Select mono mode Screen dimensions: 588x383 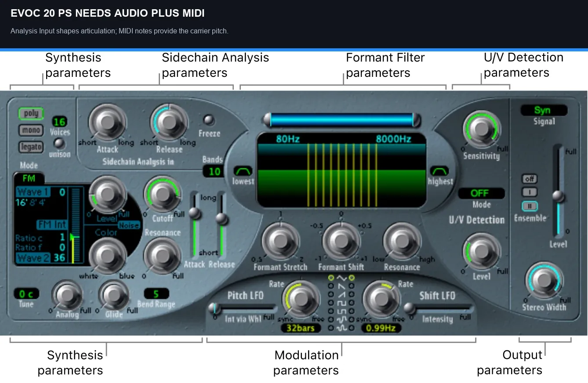31,130
